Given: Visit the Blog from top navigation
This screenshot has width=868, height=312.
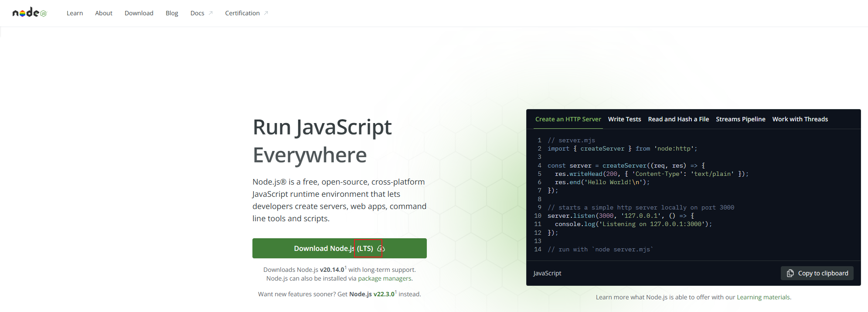Looking at the screenshot, I should 172,13.
